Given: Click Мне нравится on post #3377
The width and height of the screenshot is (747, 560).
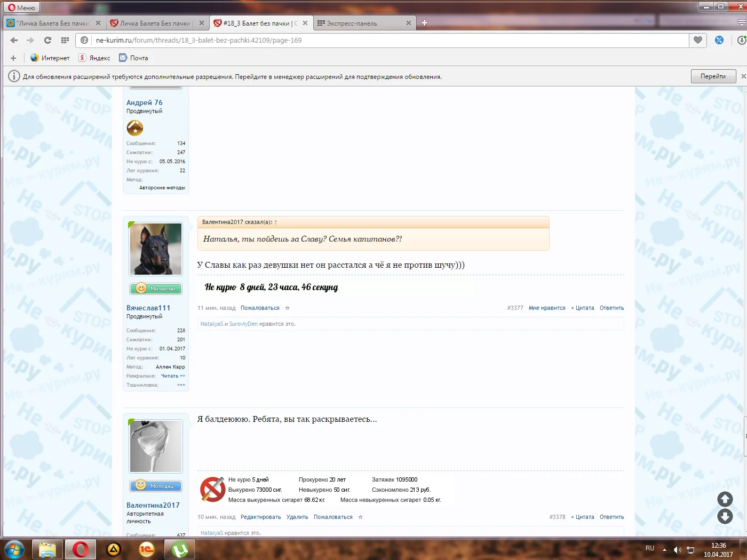Looking at the screenshot, I should (x=546, y=308).
